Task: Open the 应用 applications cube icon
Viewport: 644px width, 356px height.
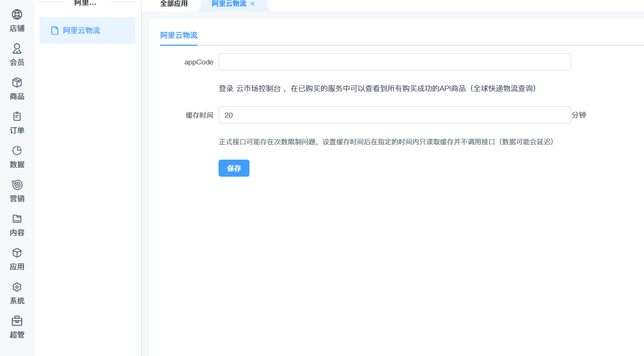Action: [x=17, y=253]
